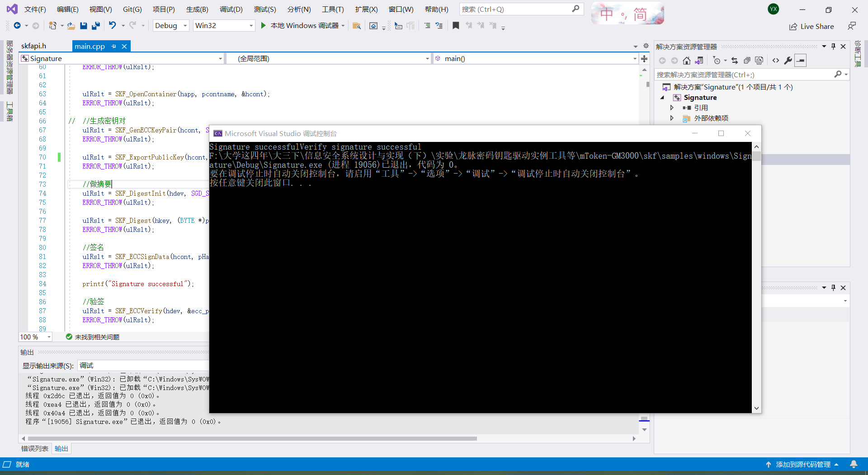Open the Debug configuration dropdown

(171, 26)
